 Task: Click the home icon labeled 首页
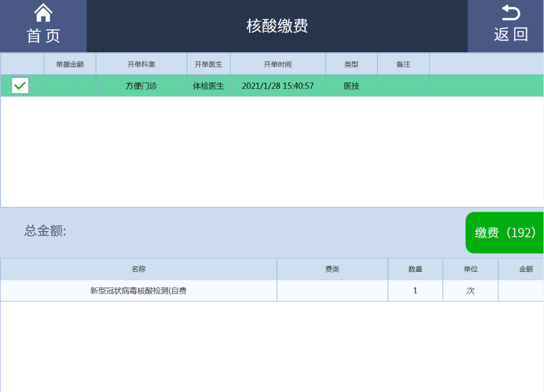click(43, 25)
